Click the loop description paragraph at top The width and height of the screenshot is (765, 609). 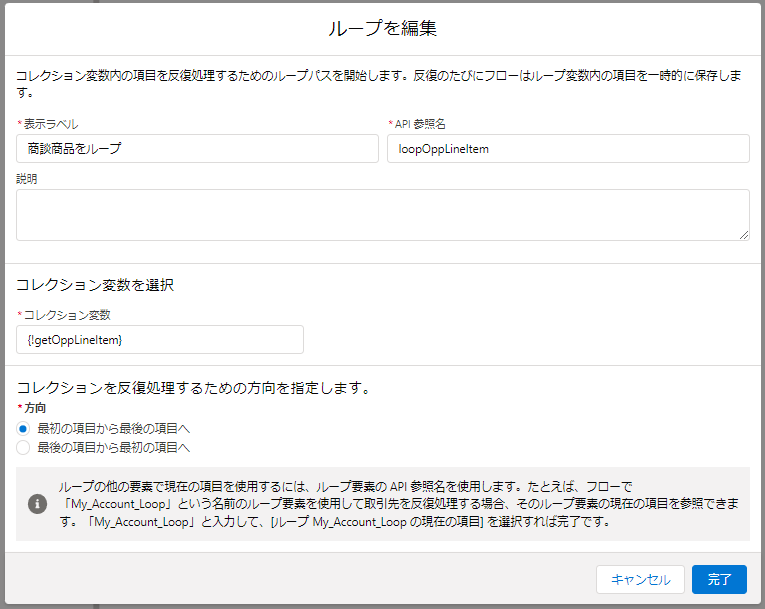click(x=379, y=83)
